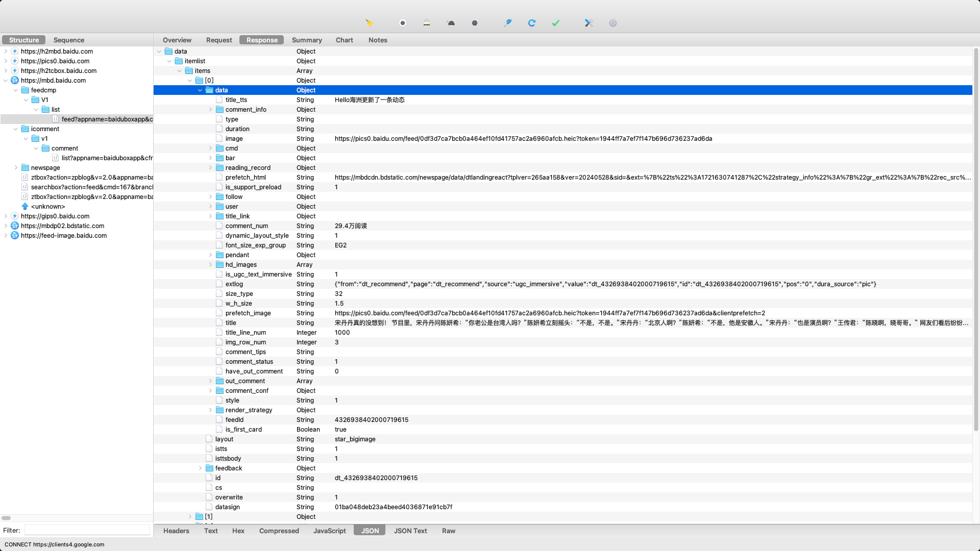Select the https://mbdp02.bdstatic.com globe icon

pyautogui.click(x=15, y=226)
